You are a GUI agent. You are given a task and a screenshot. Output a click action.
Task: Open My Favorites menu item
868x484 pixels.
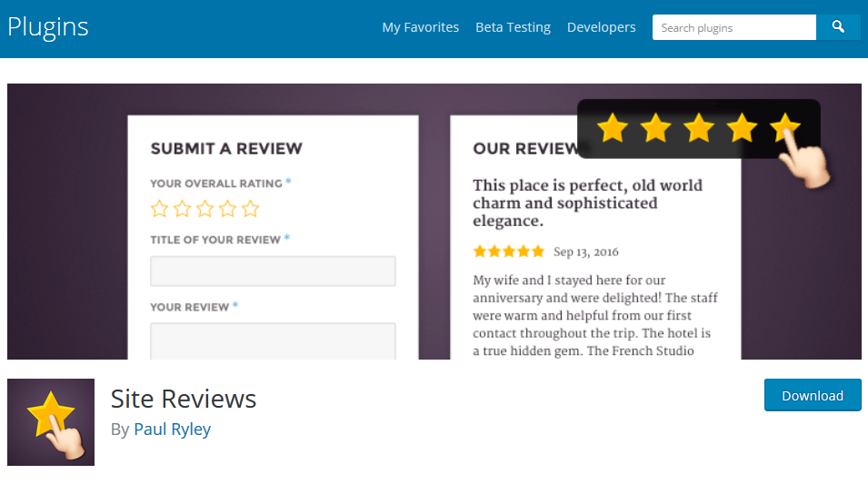pos(420,27)
